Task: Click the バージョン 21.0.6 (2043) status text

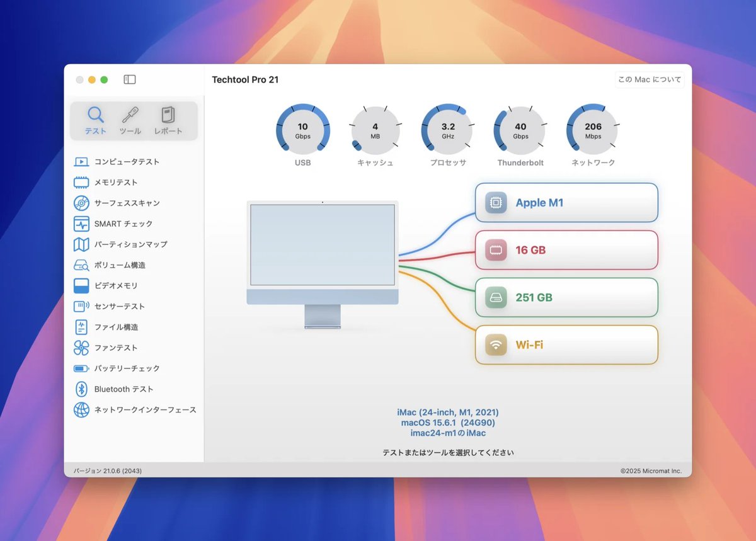Action: [x=108, y=471]
